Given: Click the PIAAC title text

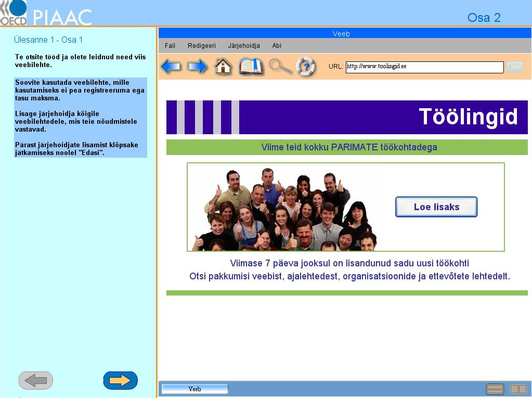Looking at the screenshot, I should point(62,17).
